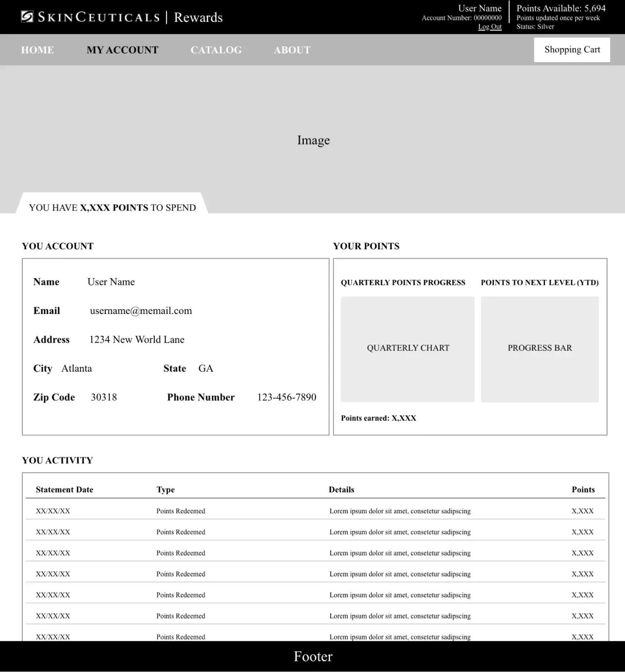Click the Phone Number value

(x=287, y=397)
